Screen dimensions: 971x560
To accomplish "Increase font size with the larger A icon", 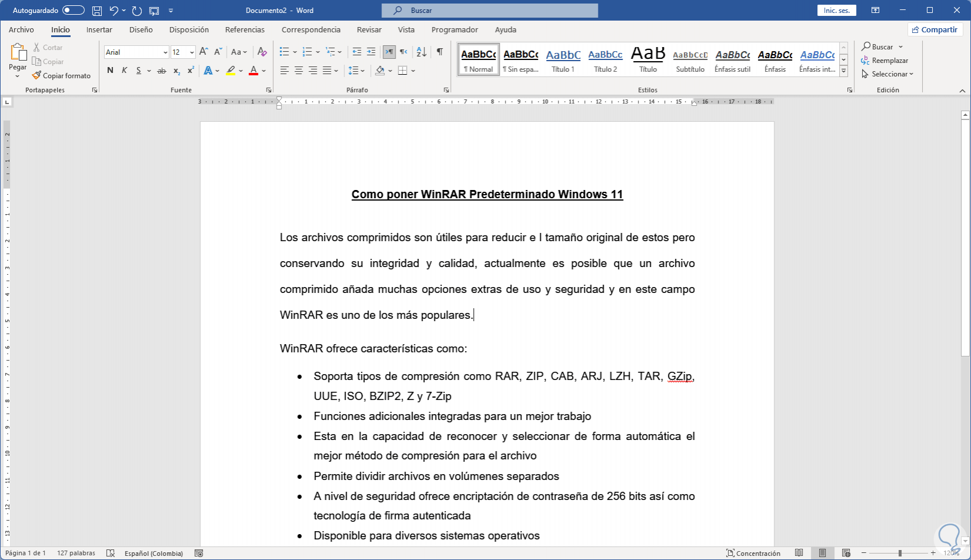I will coord(204,52).
